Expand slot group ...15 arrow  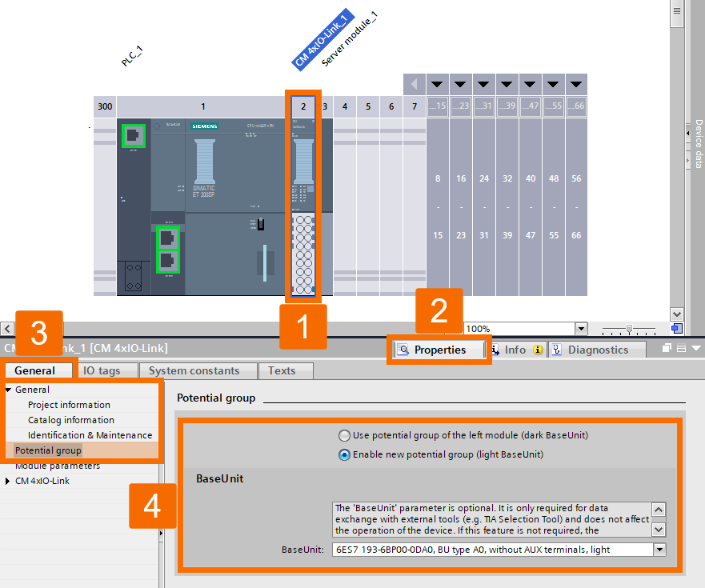point(438,85)
